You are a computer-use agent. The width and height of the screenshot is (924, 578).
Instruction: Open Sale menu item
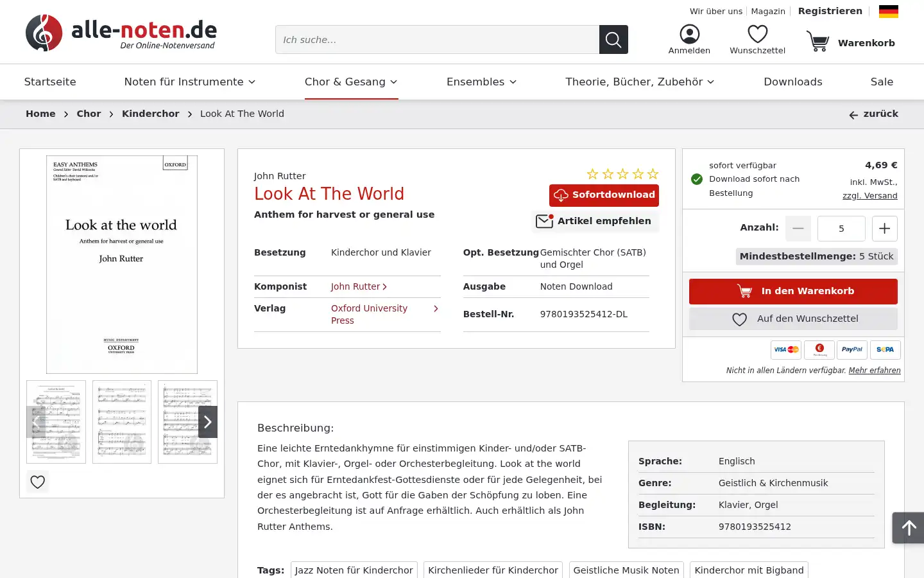click(x=882, y=82)
